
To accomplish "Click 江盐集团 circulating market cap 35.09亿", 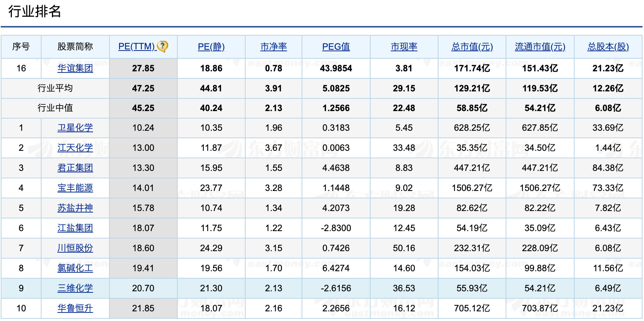I will point(540,228).
